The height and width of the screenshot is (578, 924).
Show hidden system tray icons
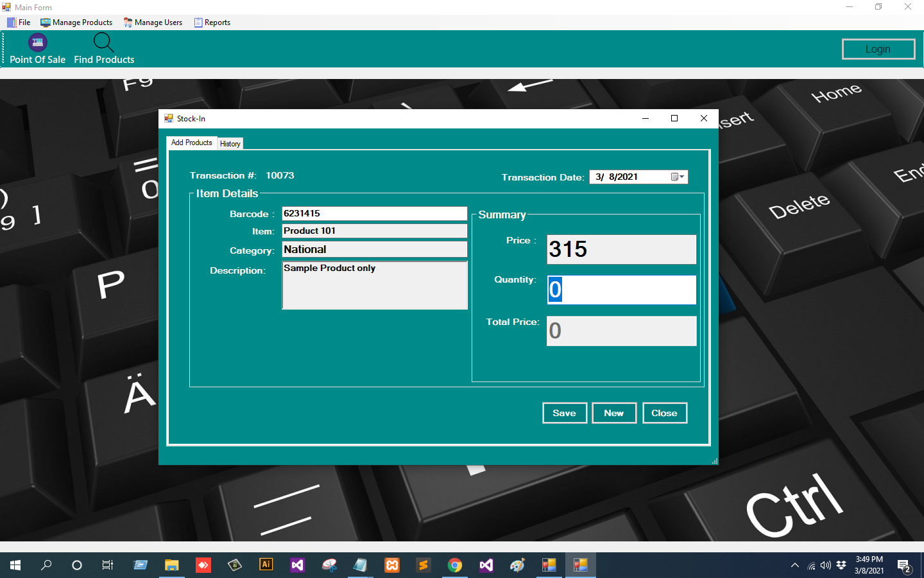point(795,565)
